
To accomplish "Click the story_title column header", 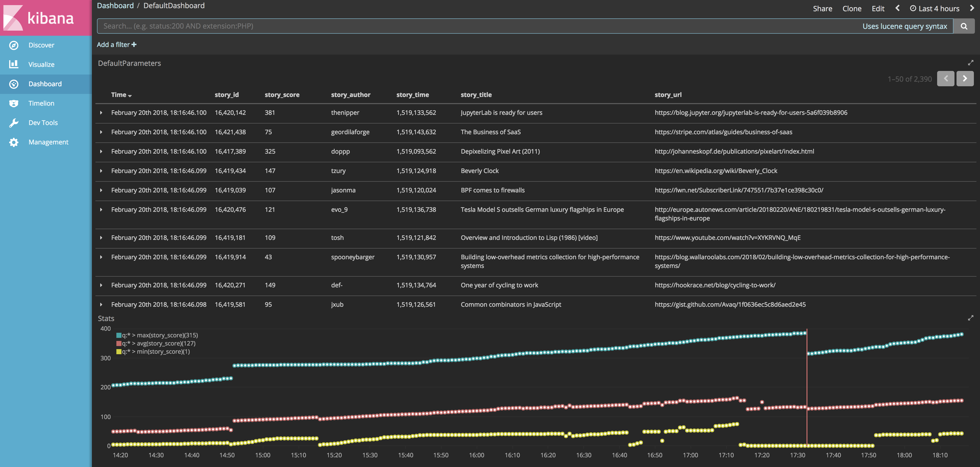I will (x=476, y=95).
